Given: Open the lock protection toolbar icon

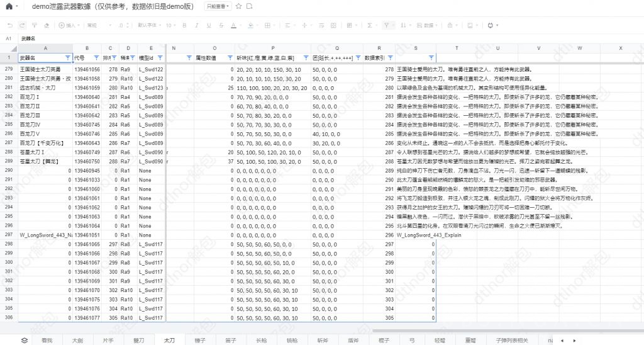Looking at the screenshot, I should 450,25.
